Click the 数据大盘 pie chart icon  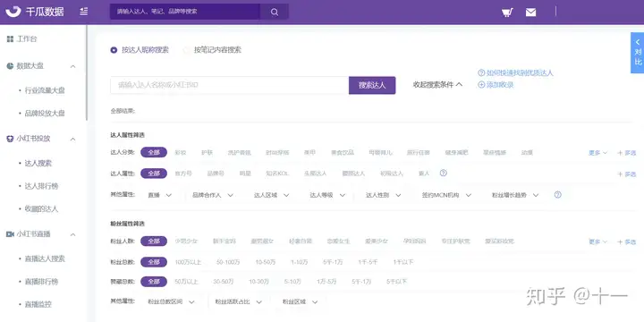pos(10,66)
